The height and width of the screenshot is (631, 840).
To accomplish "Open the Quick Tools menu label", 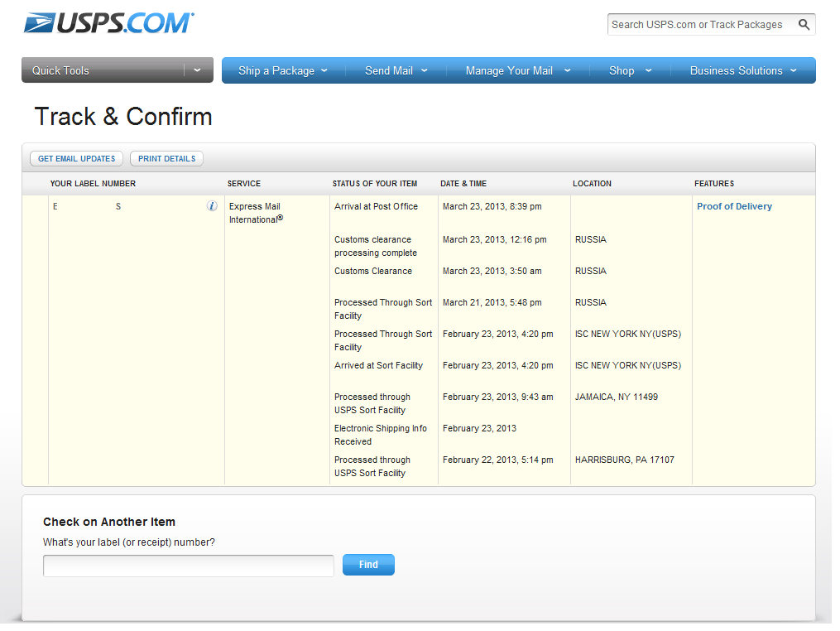I will pos(60,70).
